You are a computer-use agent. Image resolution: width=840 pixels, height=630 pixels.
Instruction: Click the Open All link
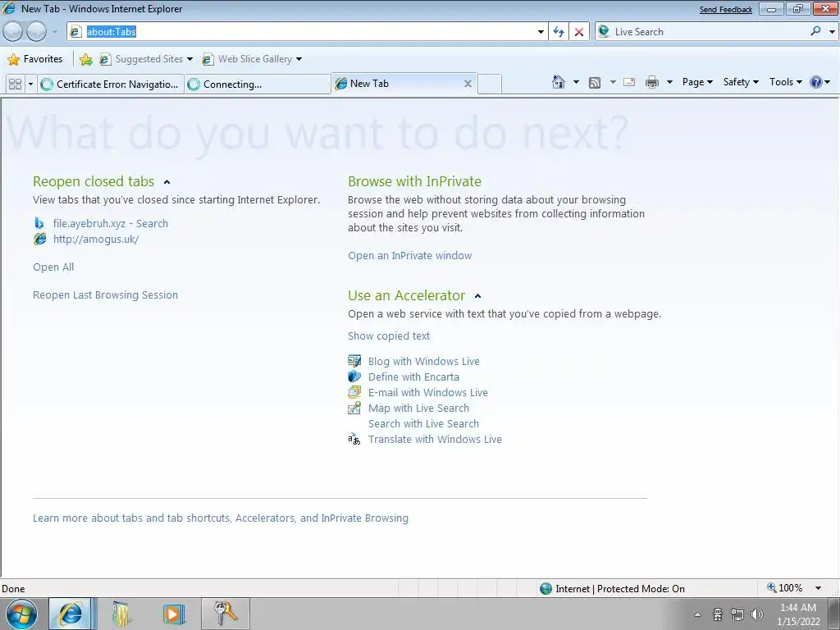(53, 267)
